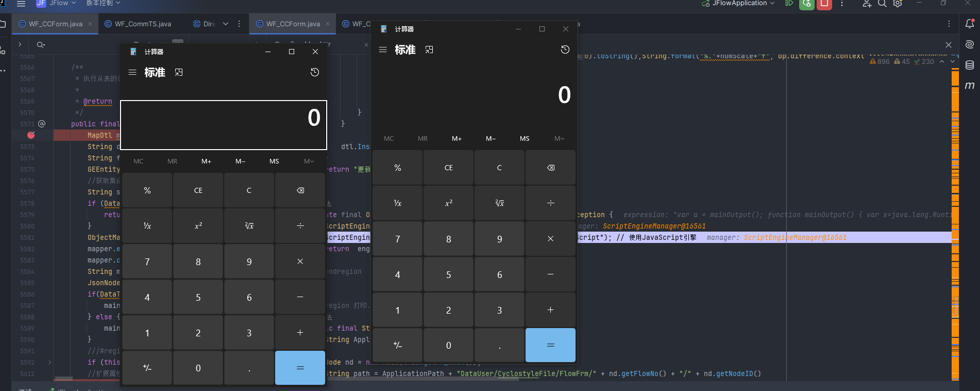Click backspace key in the right calculator

point(551,168)
